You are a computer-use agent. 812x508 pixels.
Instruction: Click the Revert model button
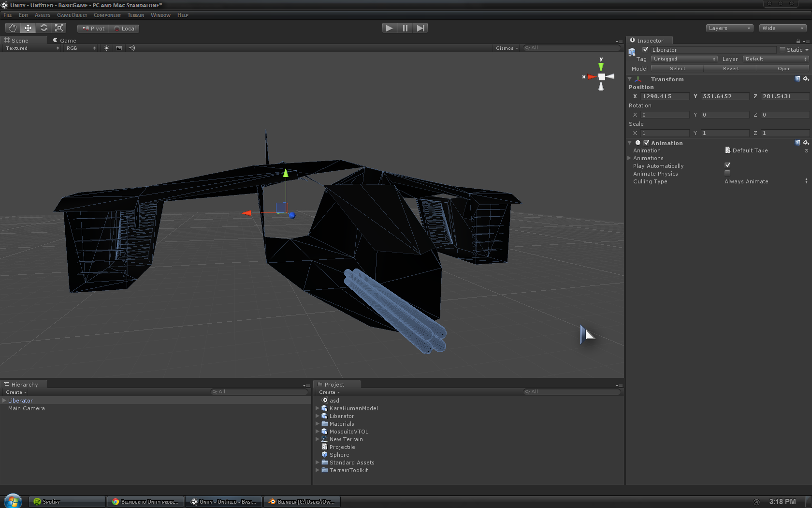tap(731, 69)
